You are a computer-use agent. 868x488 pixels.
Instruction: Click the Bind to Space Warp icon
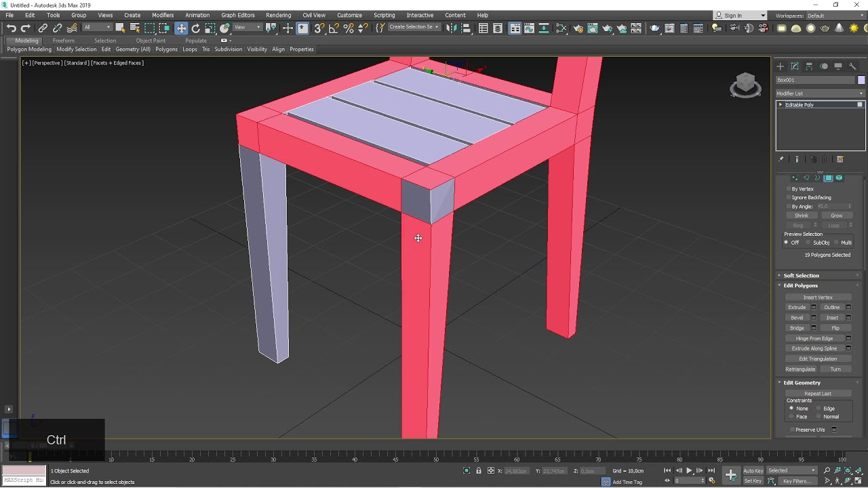[x=72, y=28]
